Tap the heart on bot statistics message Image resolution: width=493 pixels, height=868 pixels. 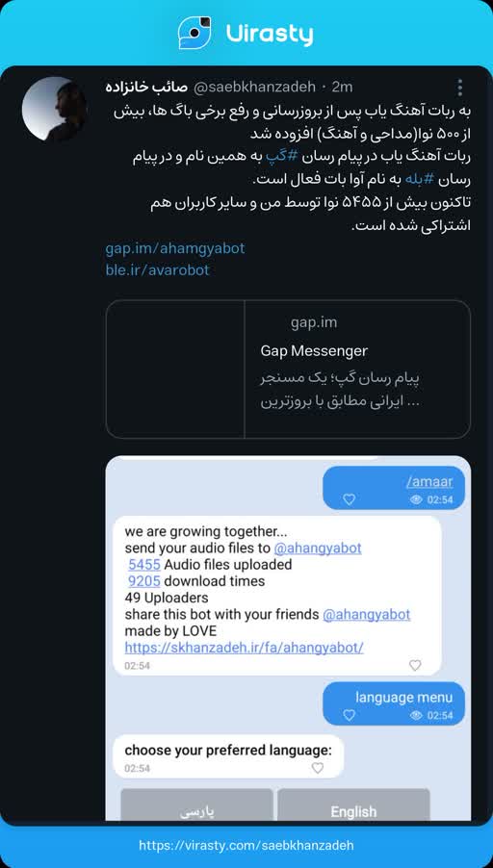click(415, 665)
